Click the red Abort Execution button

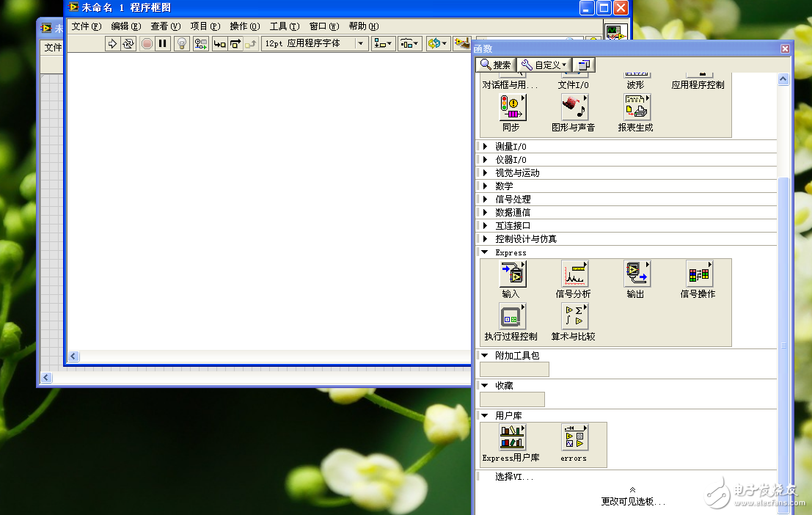147,43
